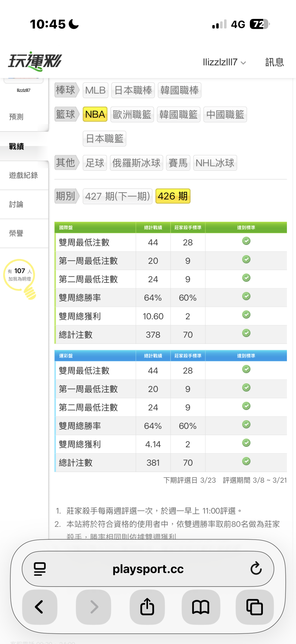Tap the playsport.cc address field
Image resolution: width=296 pixels, height=644 pixels.
click(x=148, y=569)
